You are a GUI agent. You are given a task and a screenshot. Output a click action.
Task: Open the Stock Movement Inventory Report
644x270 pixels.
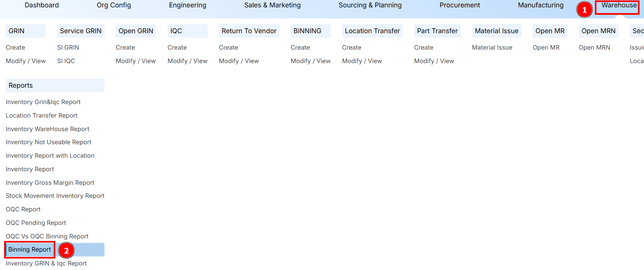tap(55, 196)
